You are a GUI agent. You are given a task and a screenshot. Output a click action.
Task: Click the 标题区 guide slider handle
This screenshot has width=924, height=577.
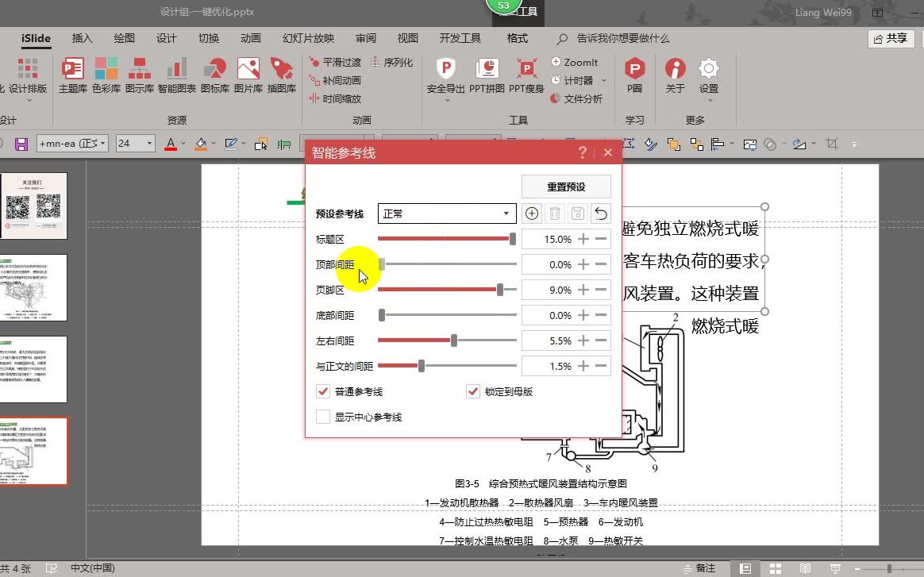click(513, 238)
